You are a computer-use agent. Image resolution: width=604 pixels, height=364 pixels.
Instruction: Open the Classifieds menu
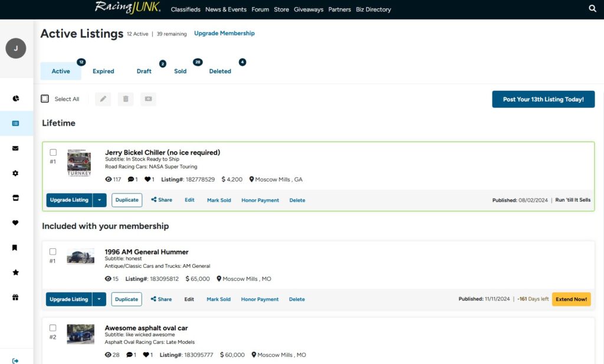point(186,9)
